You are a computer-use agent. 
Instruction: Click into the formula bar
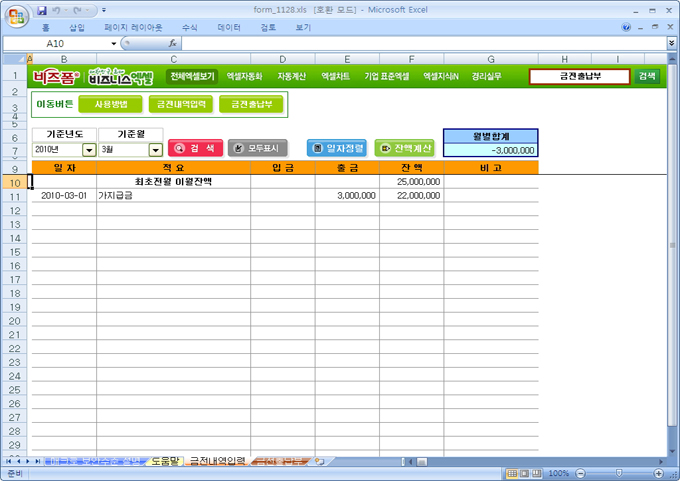tap(423, 43)
